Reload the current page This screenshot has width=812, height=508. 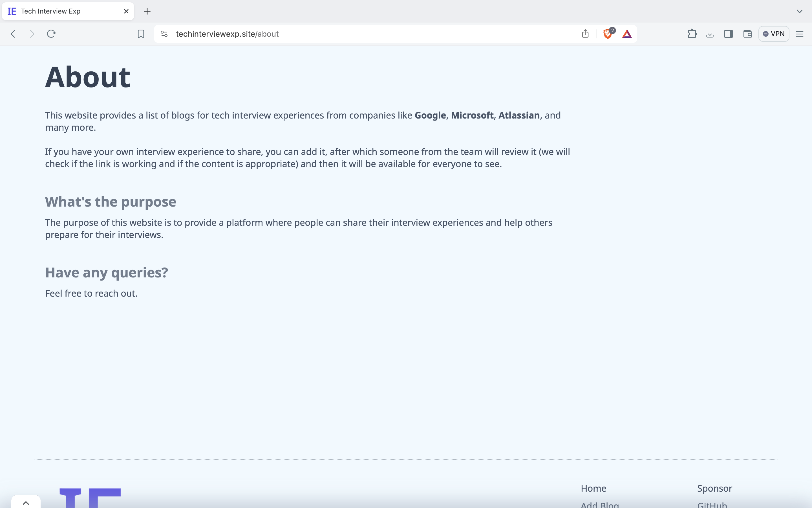point(51,34)
